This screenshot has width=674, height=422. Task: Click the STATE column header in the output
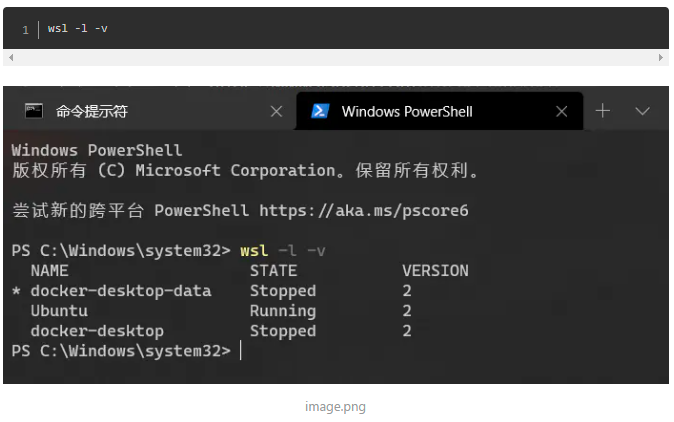(273, 271)
